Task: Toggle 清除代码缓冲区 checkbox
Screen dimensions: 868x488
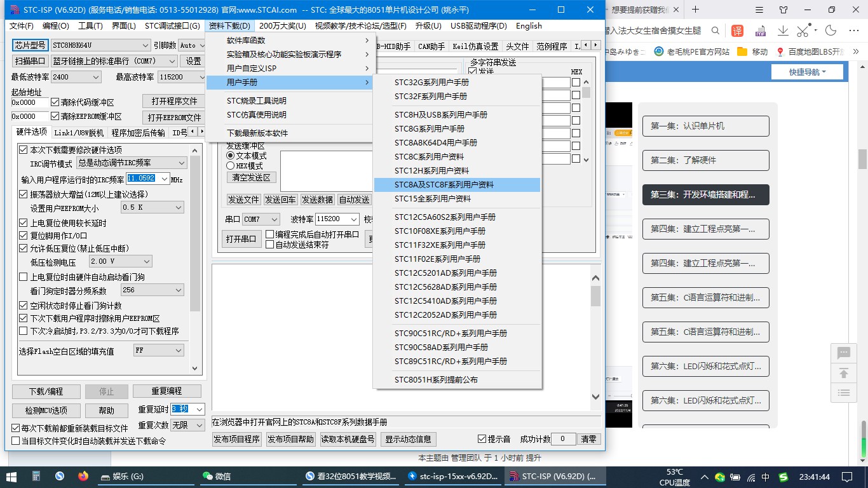Action: coord(55,102)
